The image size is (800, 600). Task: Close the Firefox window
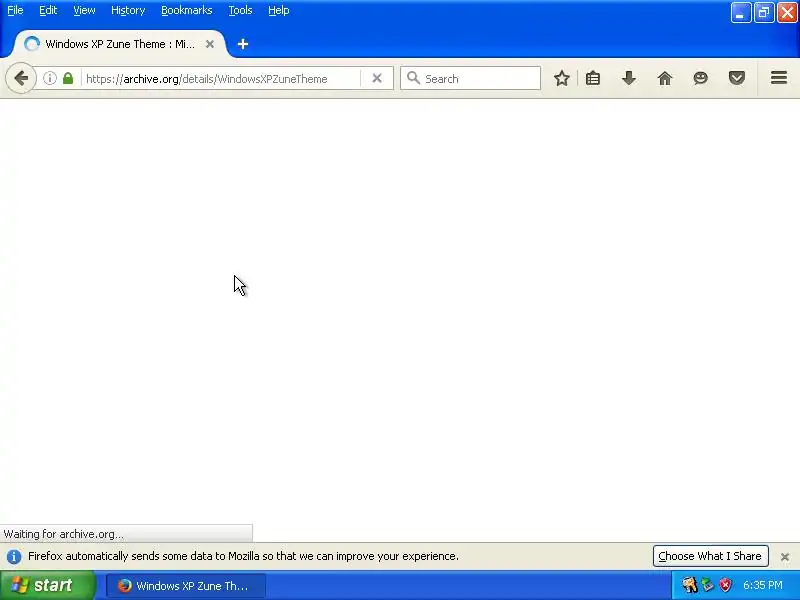tap(787, 13)
